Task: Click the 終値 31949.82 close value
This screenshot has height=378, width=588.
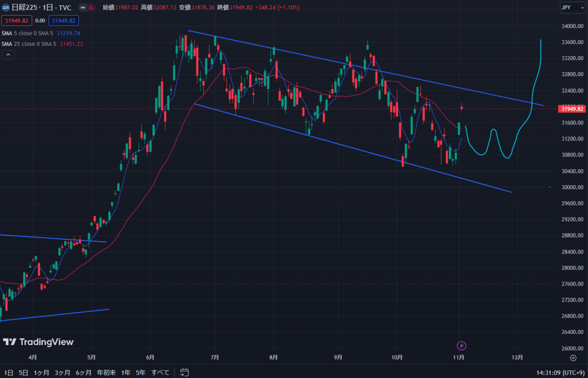Action: pyautogui.click(x=234, y=8)
